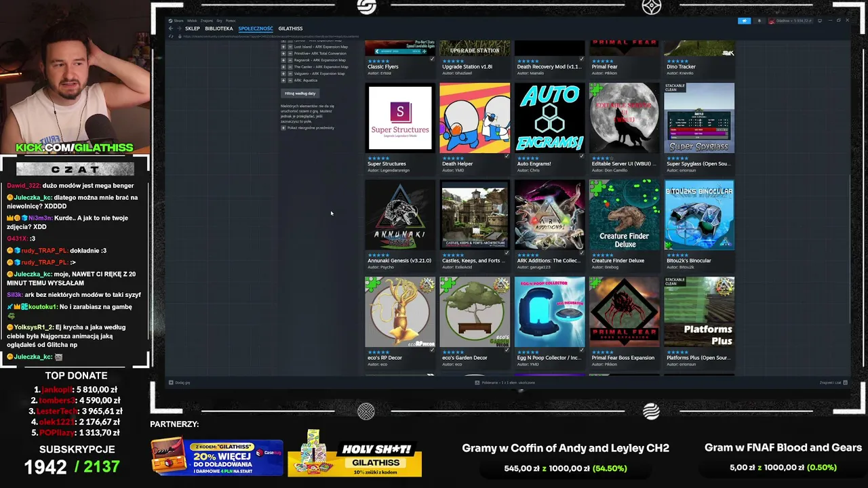Toggle subscribed checkmark on Death Recovery Mod

(x=581, y=59)
